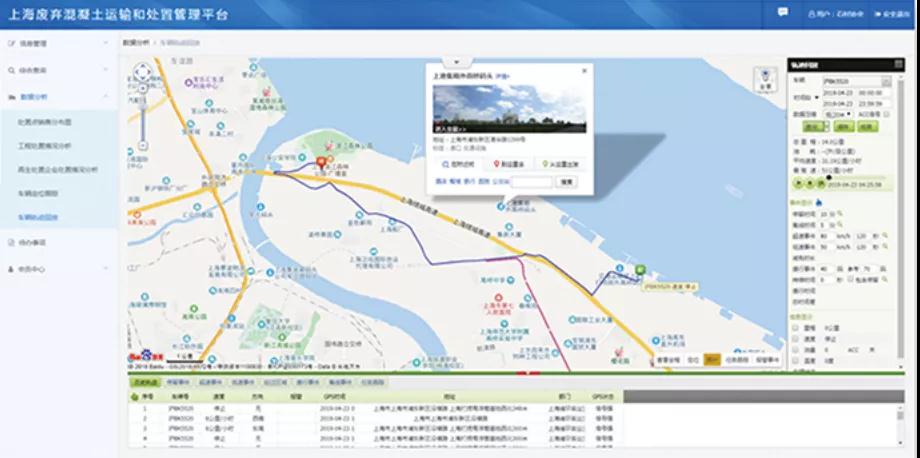Viewport: 920px width, 458px height.
Task: Click the red destination marker on map
Action: (322, 162)
